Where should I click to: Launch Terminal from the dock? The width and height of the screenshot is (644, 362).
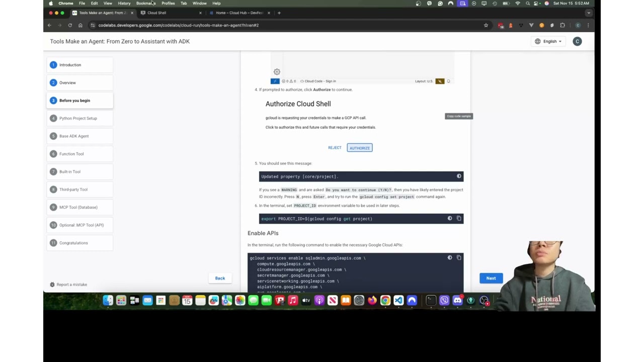tap(431, 301)
